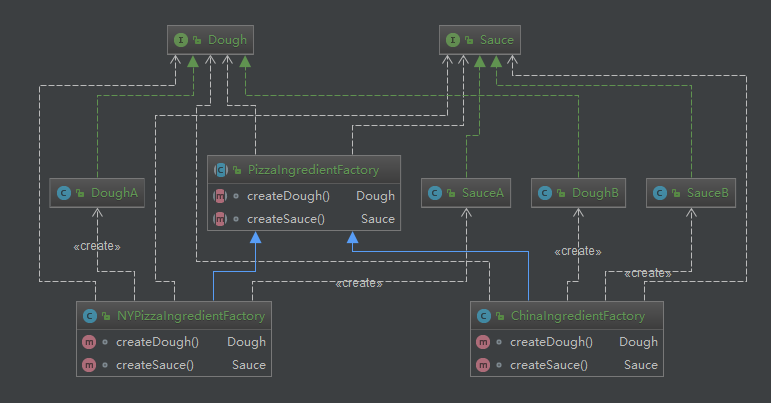771x403 pixels.
Task: Click the «create» label below DoughB
Action: tap(578, 252)
